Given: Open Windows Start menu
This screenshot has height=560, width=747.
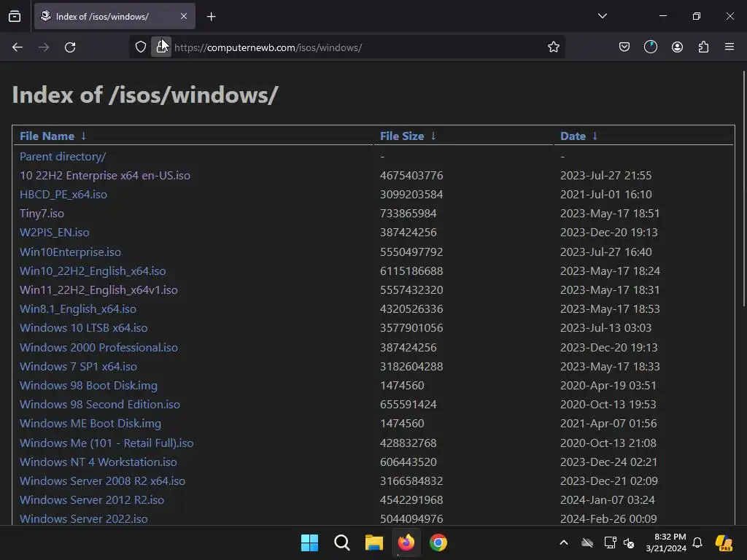Looking at the screenshot, I should [309, 542].
